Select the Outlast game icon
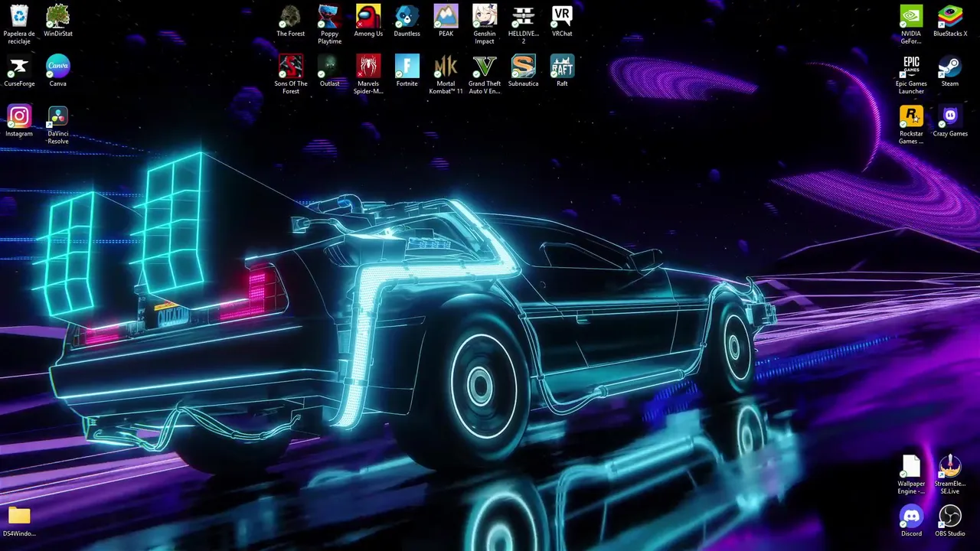 (x=330, y=66)
